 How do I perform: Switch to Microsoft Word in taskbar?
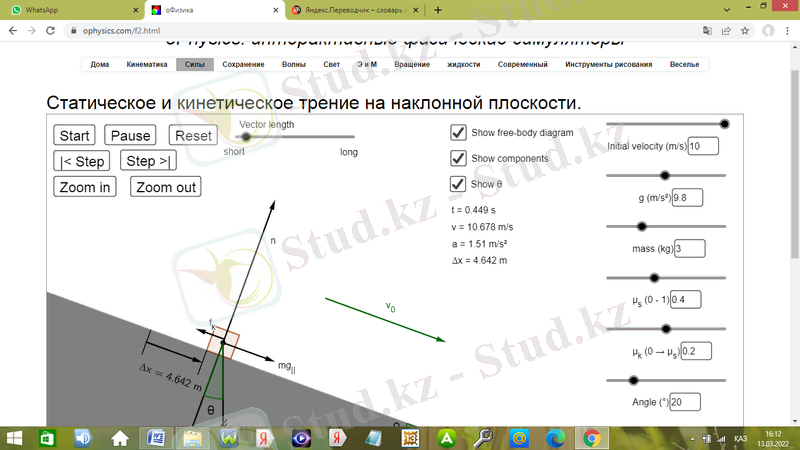pyautogui.click(x=156, y=438)
